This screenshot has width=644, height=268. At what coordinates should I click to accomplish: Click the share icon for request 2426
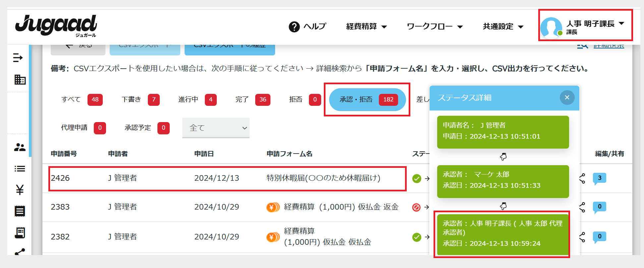[x=582, y=178]
